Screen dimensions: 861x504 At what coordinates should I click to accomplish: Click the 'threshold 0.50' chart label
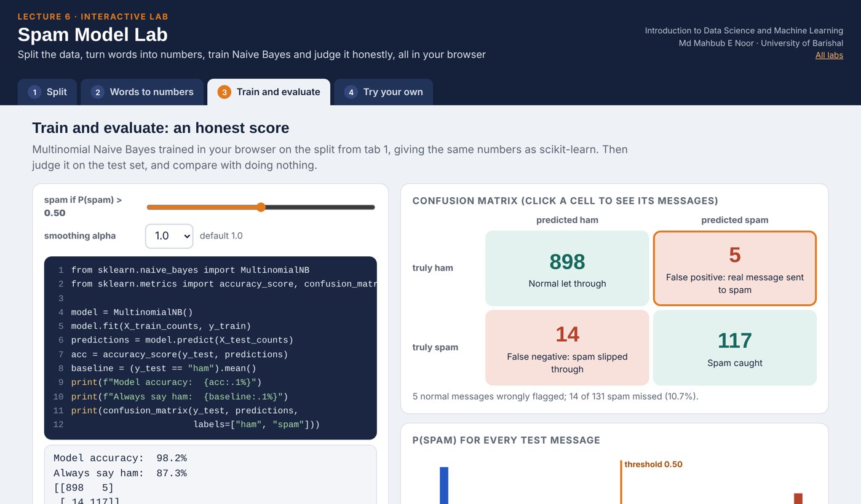click(x=653, y=465)
